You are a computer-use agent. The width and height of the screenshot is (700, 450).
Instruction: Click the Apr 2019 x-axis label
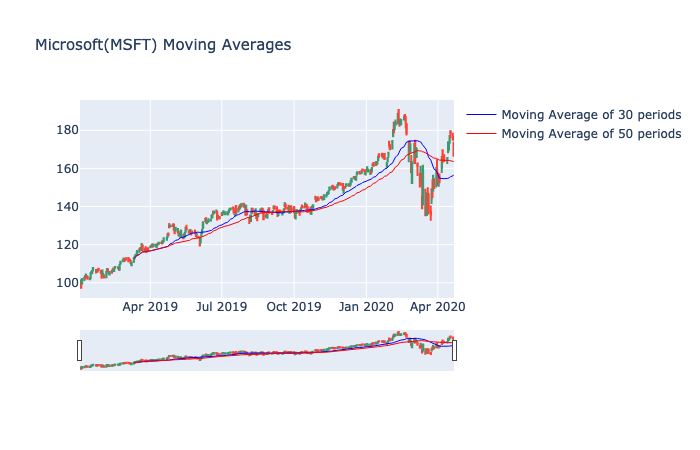coord(150,307)
